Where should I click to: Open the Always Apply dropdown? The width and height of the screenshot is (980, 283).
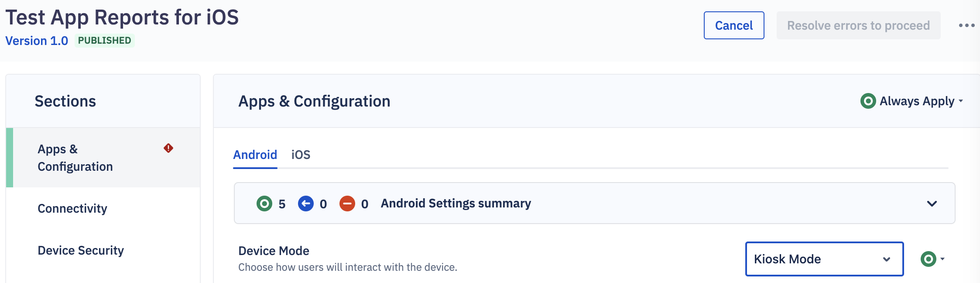[912, 101]
